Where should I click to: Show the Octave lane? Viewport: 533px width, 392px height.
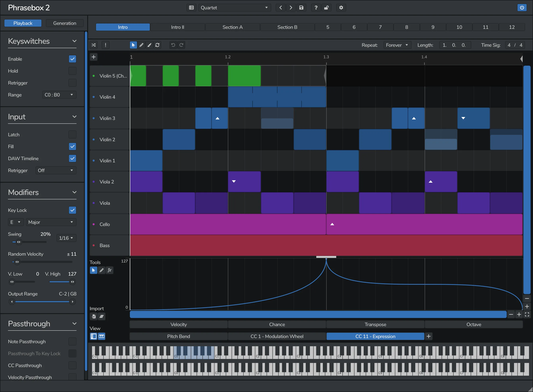point(474,324)
